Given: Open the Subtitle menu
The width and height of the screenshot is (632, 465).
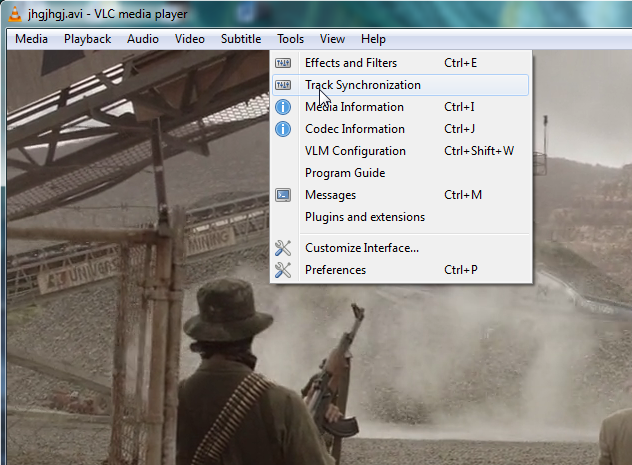Looking at the screenshot, I should click(241, 39).
